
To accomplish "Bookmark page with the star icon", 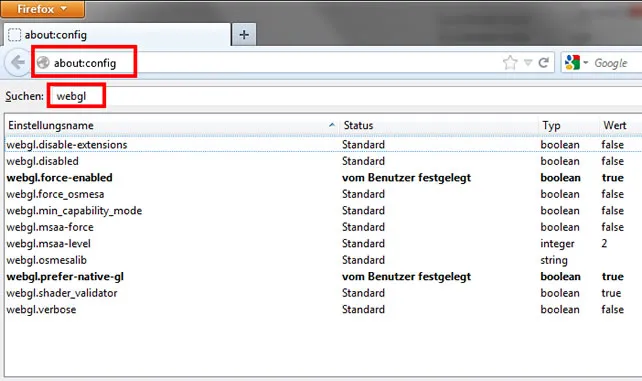I will tap(510, 63).
